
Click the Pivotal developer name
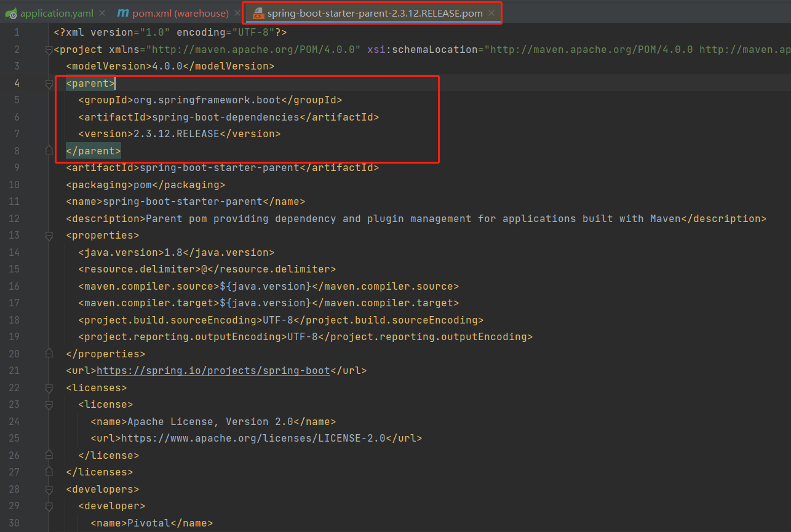[x=149, y=523]
